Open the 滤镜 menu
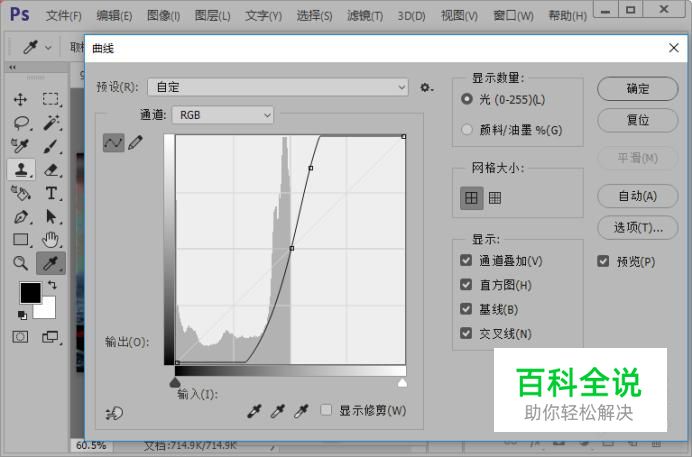The width and height of the screenshot is (692, 457). 365,16
